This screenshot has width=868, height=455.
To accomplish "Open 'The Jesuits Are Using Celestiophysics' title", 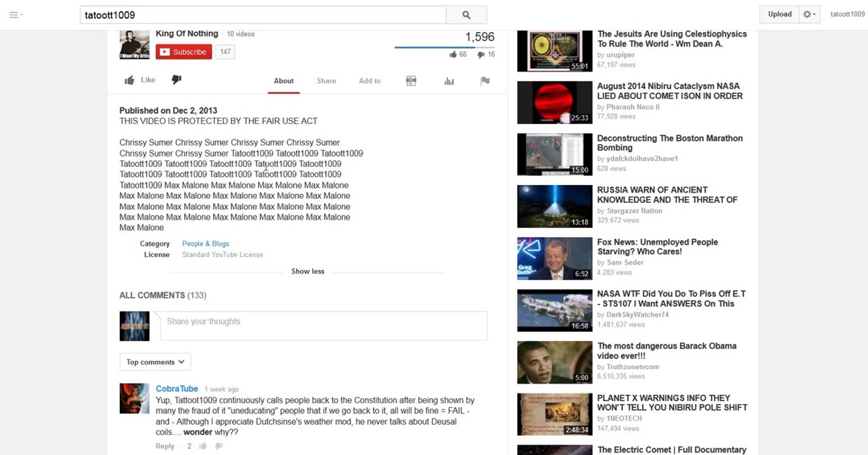I will coord(672,39).
